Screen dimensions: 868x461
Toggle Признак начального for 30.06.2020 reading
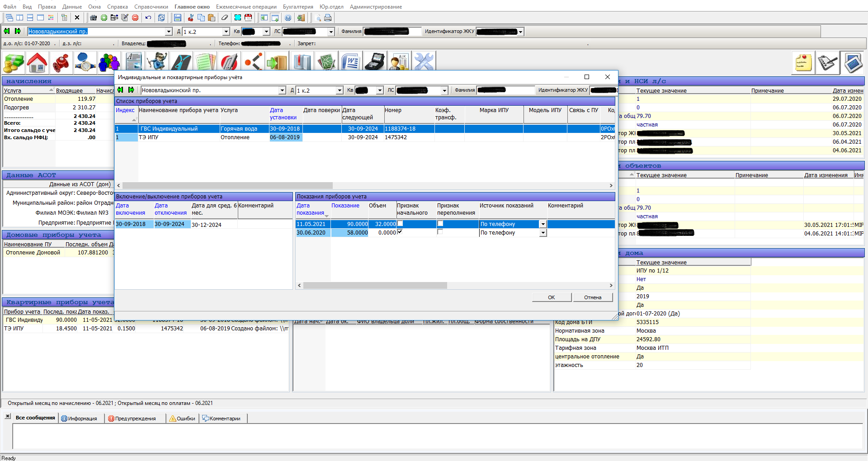(x=400, y=232)
